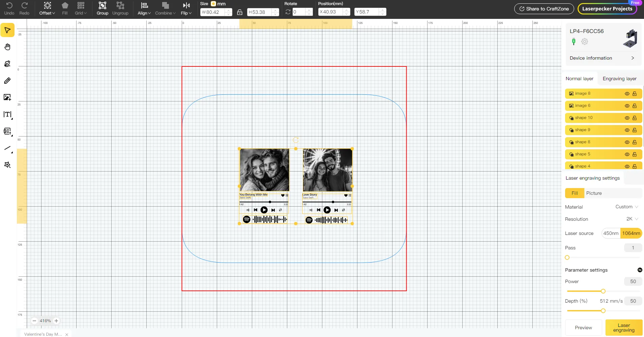This screenshot has height=337, width=644.
Task: Adjust the Pass slider handle
Action: pyautogui.click(x=567, y=257)
